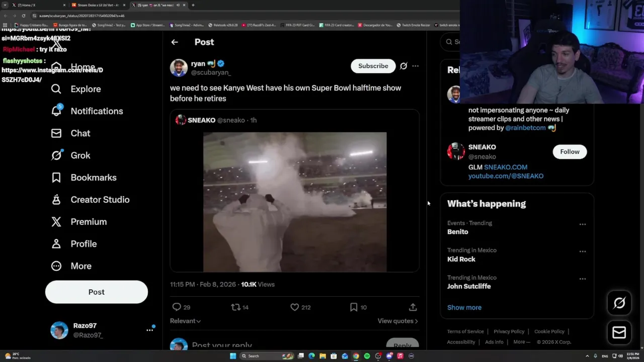Screen dimensions: 644x362
Task: Open Ads info footer link
Action: click(x=494, y=342)
